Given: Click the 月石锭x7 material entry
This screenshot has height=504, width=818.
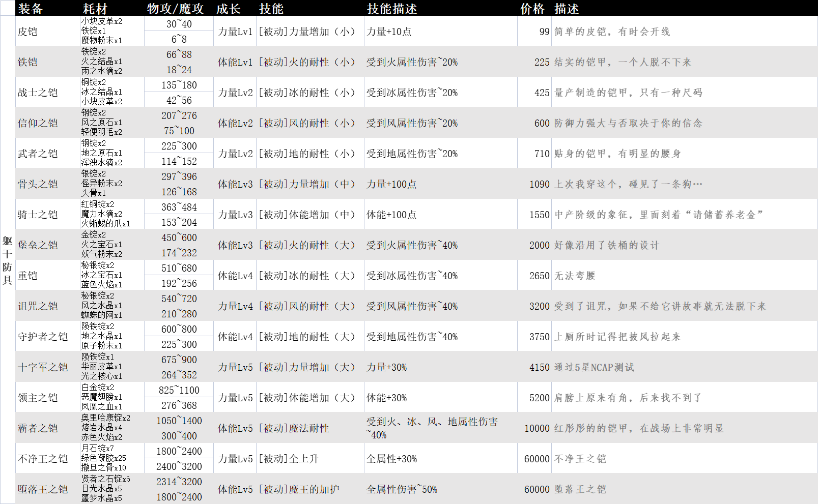Looking at the screenshot, I should (98, 448).
